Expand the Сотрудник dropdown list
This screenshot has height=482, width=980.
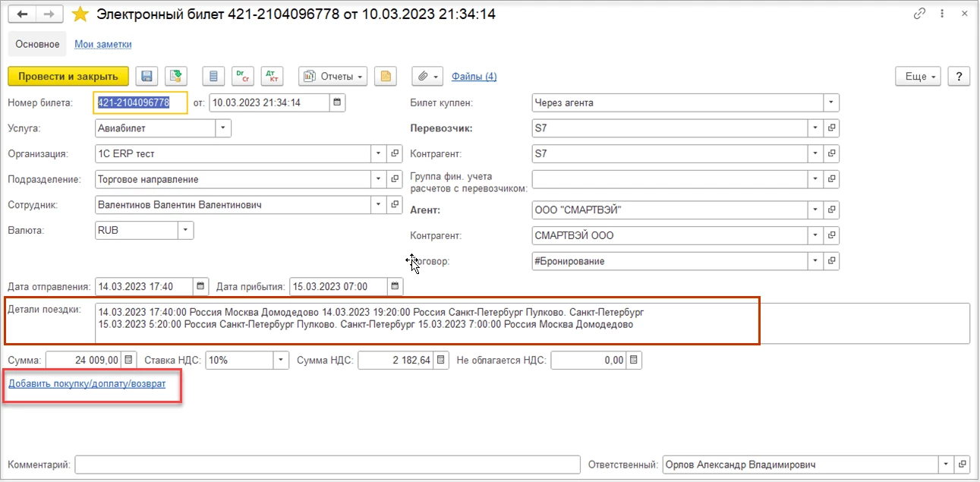(380, 204)
